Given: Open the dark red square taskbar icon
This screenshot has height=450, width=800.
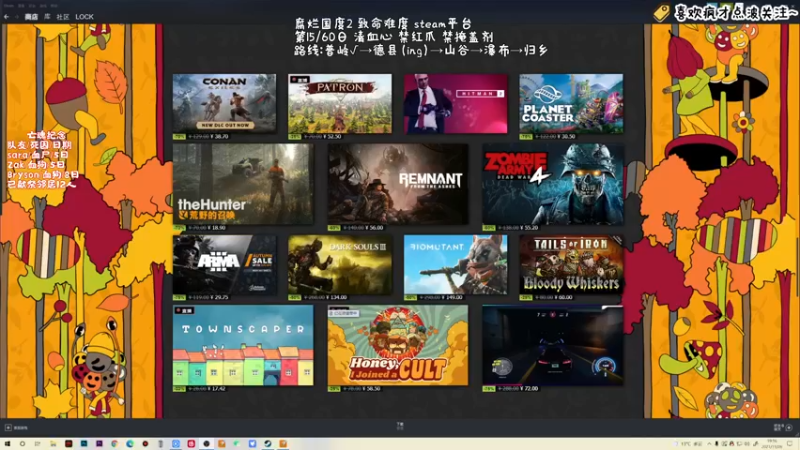Looking at the screenshot, I should click(x=68, y=444).
